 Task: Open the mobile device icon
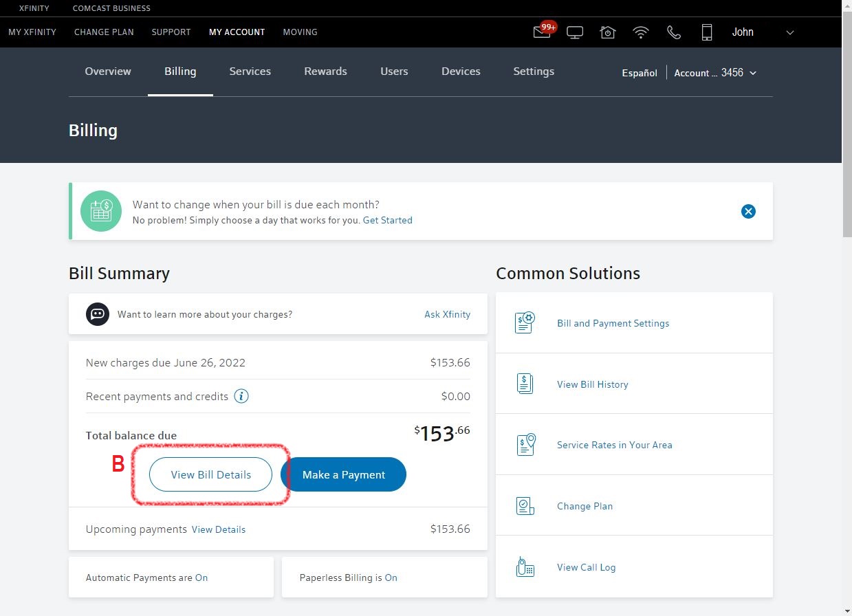pos(706,32)
